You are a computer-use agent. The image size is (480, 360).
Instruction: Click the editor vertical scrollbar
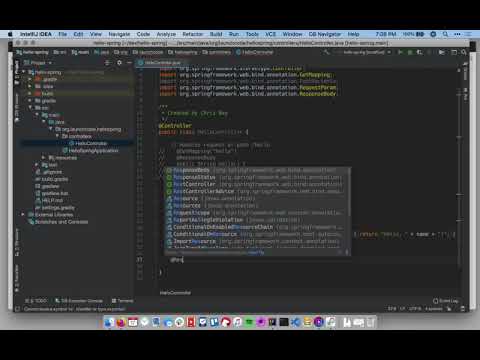(459, 167)
